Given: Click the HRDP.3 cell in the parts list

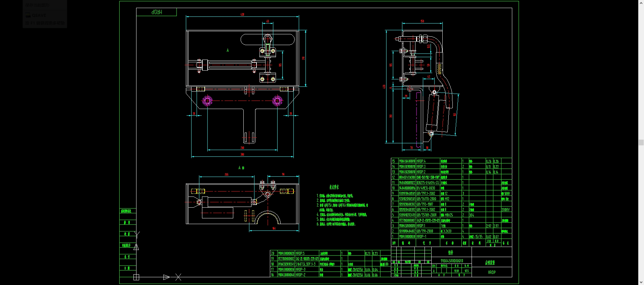Looking at the screenshot, I should pos(421,167).
